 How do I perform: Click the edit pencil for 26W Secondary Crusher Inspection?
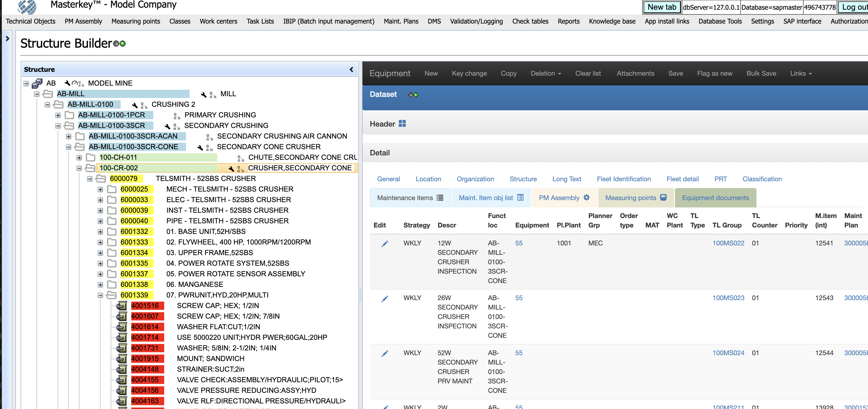tap(385, 298)
